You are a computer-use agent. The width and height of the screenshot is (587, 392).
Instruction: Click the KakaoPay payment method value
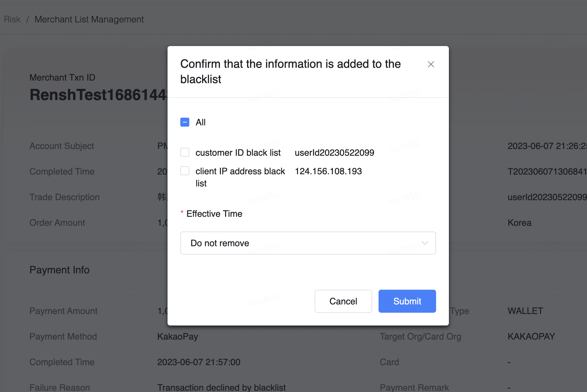click(177, 336)
